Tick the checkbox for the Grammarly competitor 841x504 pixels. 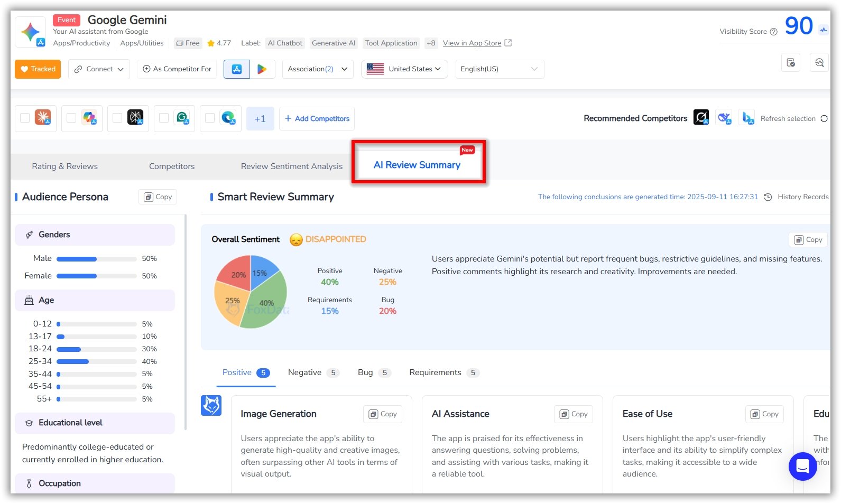tap(164, 118)
